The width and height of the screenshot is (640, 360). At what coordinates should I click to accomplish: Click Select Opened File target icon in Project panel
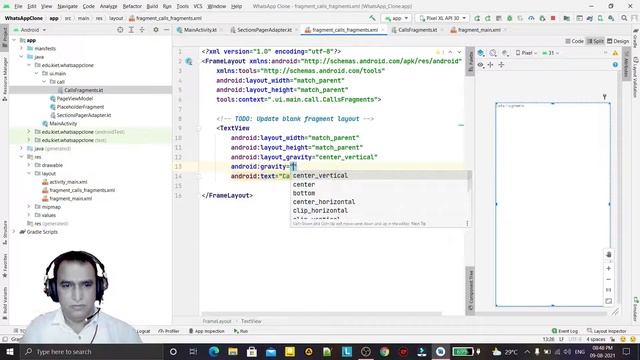(120, 30)
